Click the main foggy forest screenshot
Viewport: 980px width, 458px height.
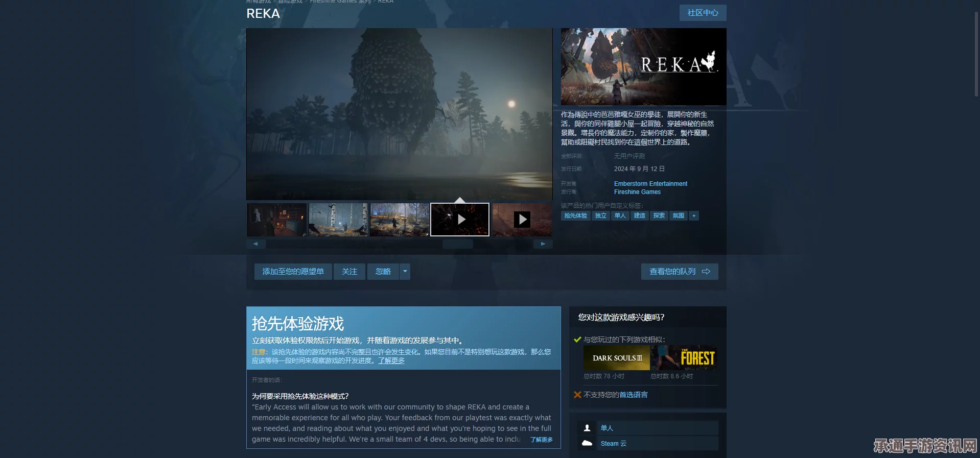point(400,114)
